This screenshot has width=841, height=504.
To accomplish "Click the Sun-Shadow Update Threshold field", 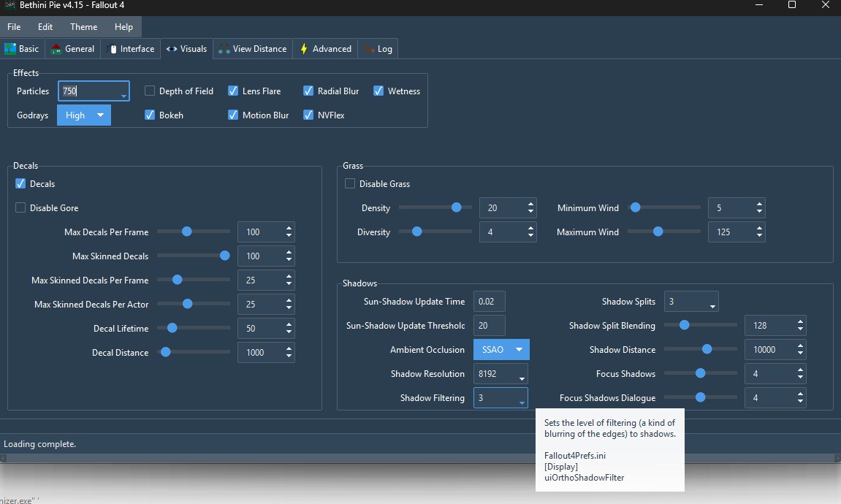I will [x=489, y=326].
